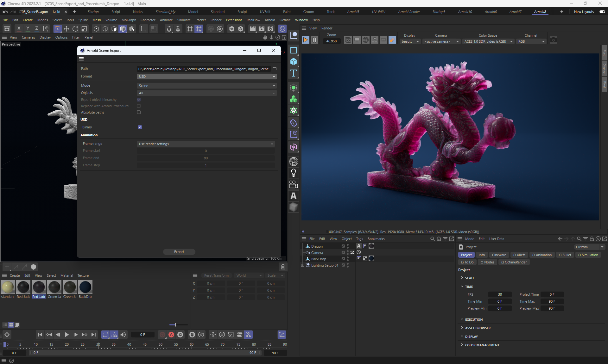
Task: Pause the Arnold IPR render
Action: pos(314,40)
